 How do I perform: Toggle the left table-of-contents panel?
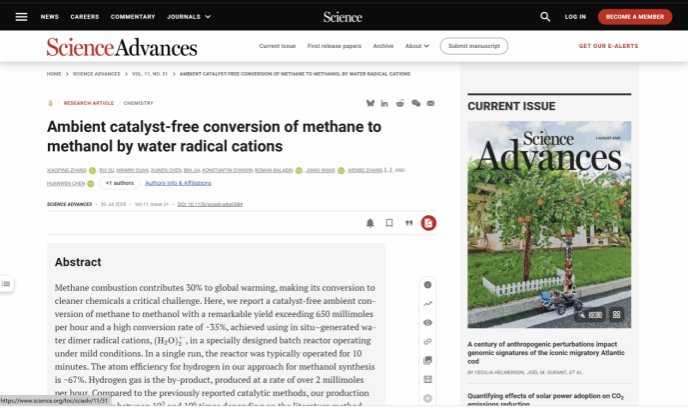pyautogui.click(x=6, y=284)
